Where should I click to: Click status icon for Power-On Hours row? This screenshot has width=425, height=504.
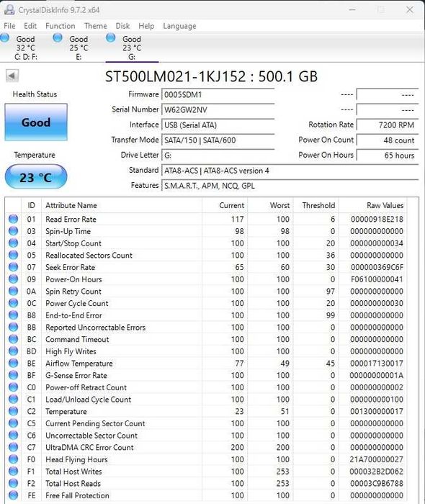coord(13,279)
